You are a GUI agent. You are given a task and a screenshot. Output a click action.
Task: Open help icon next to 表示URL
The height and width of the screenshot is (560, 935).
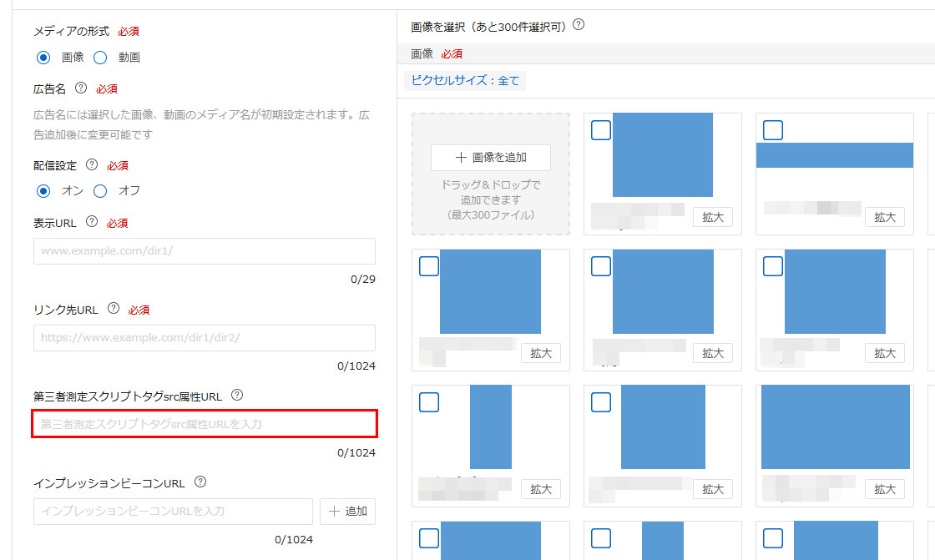(x=91, y=222)
